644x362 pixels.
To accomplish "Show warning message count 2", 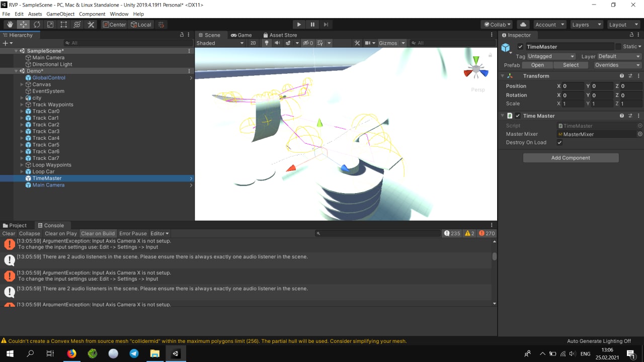I will coord(469,233).
